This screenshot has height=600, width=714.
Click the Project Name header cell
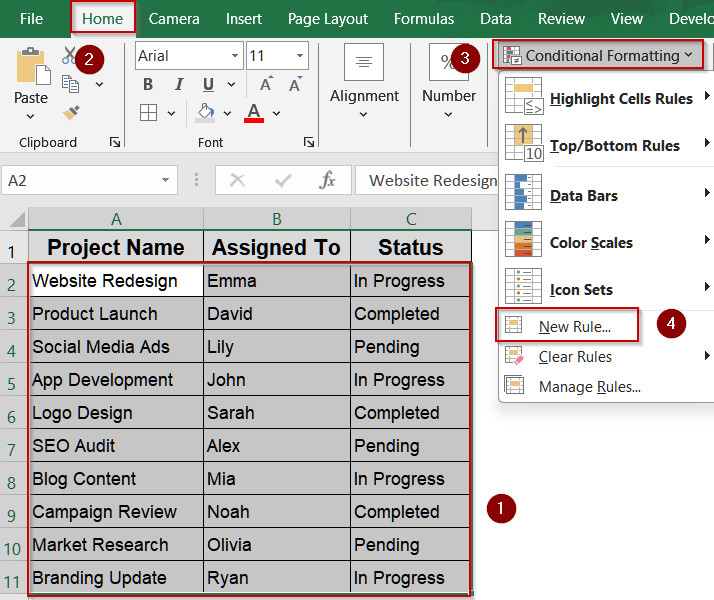click(x=116, y=247)
